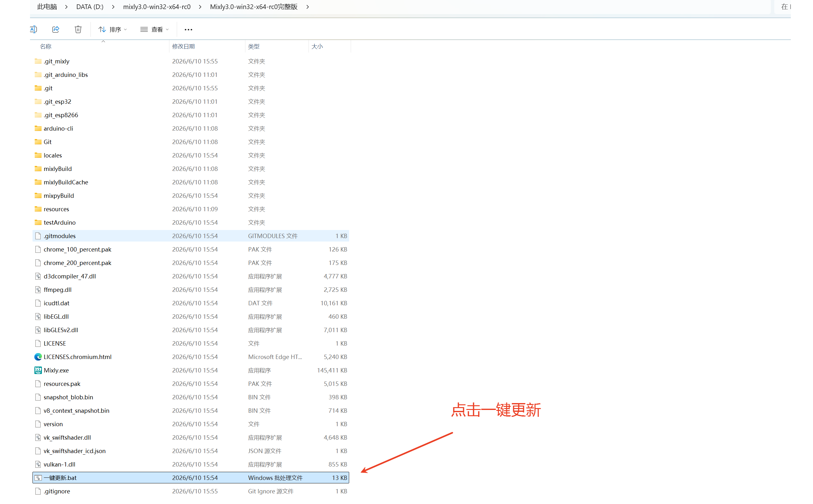Image resolution: width=813 pixels, height=504 pixels.
Task: Expand chevron after DATA (D:) breadcrumb
Action: [113, 7]
